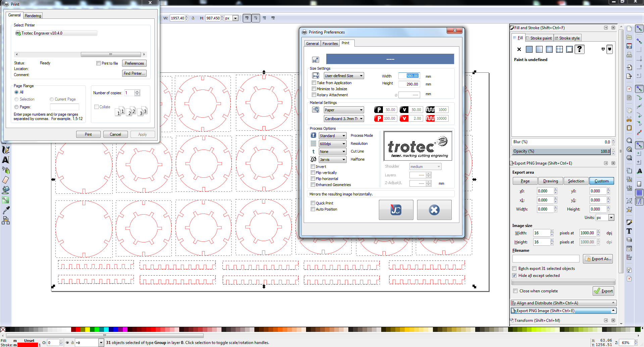Open General tab in Printing Preferences
This screenshot has width=644, height=347.
(x=312, y=44)
